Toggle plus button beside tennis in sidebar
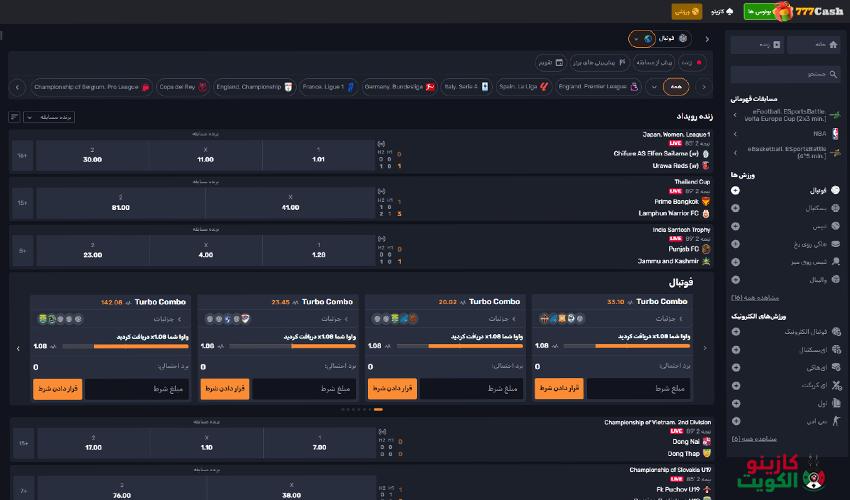This screenshot has width=850, height=500. pos(736,225)
